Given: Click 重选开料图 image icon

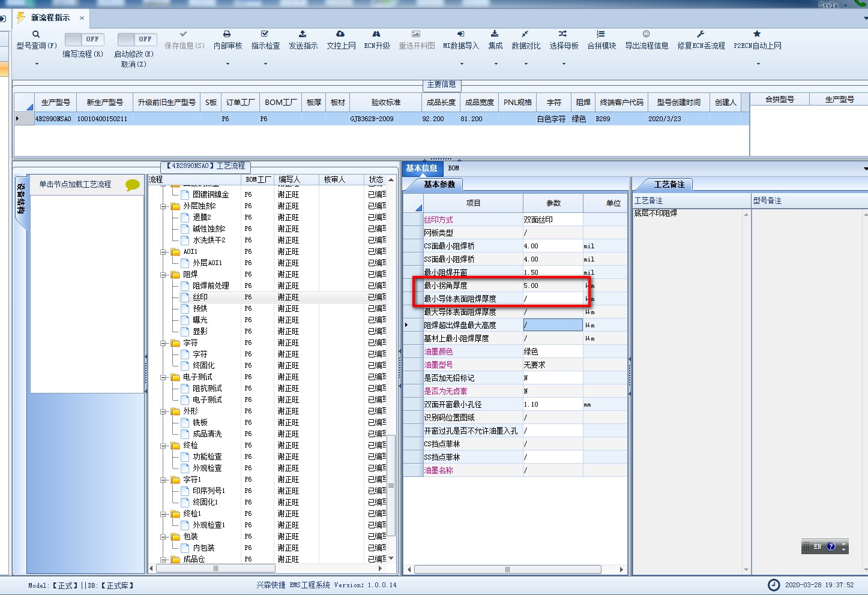Looking at the screenshot, I should (x=416, y=34).
